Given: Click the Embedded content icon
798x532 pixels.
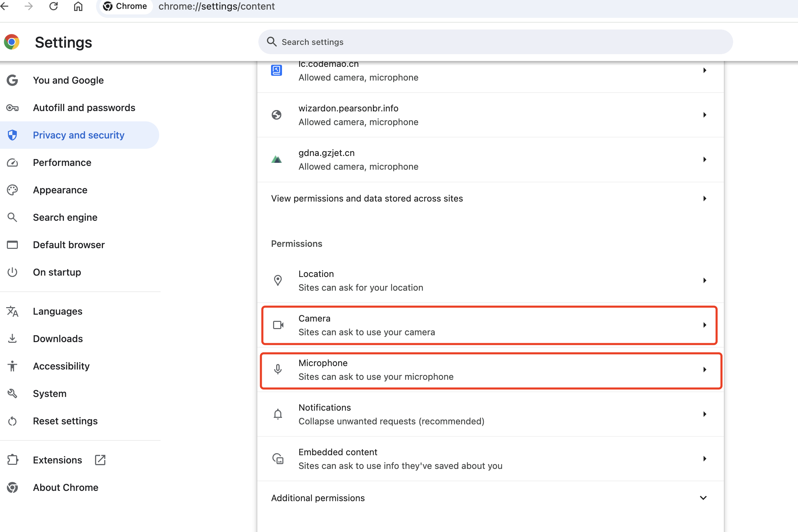Looking at the screenshot, I should [x=278, y=459].
